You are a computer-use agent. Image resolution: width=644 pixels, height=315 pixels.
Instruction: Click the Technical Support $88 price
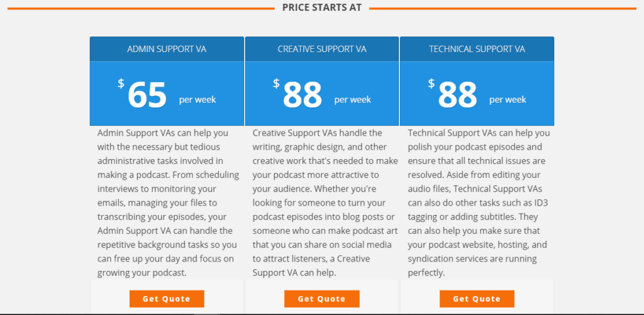coord(477,94)
